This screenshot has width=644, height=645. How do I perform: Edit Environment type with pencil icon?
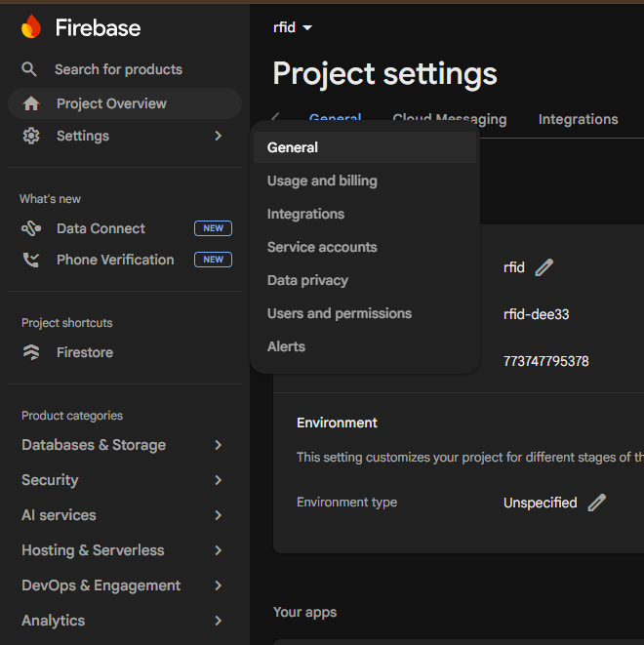click(x=597, y=503)
